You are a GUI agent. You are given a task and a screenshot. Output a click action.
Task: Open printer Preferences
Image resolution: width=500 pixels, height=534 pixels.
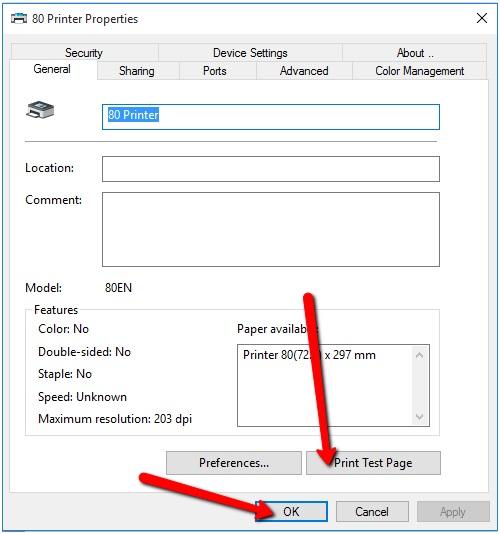coord(234,463)
